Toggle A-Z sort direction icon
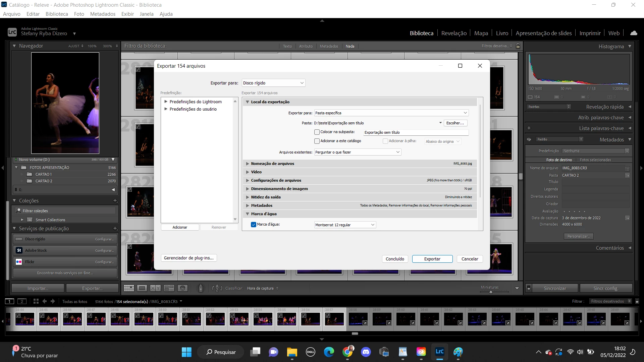 [x=217, y=288]
